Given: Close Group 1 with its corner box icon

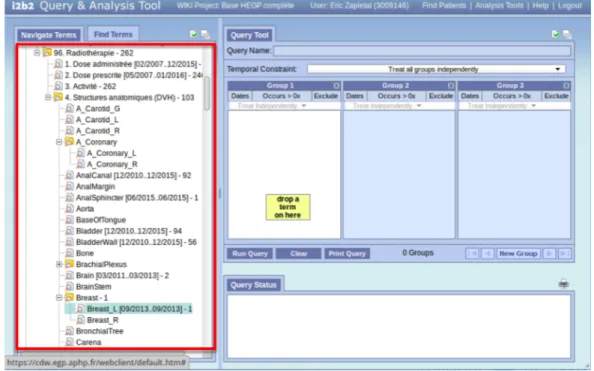Looking at the screenshot, I should pos(336,86).
